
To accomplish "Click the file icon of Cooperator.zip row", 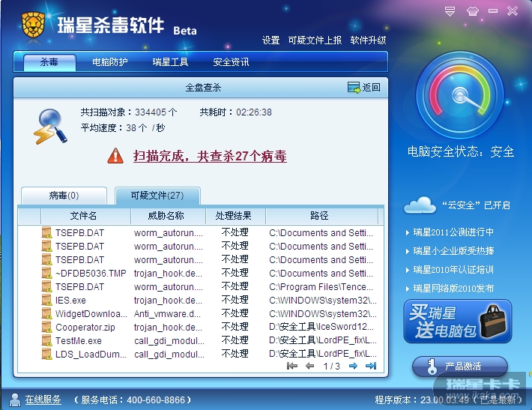I will coord(46,328).
